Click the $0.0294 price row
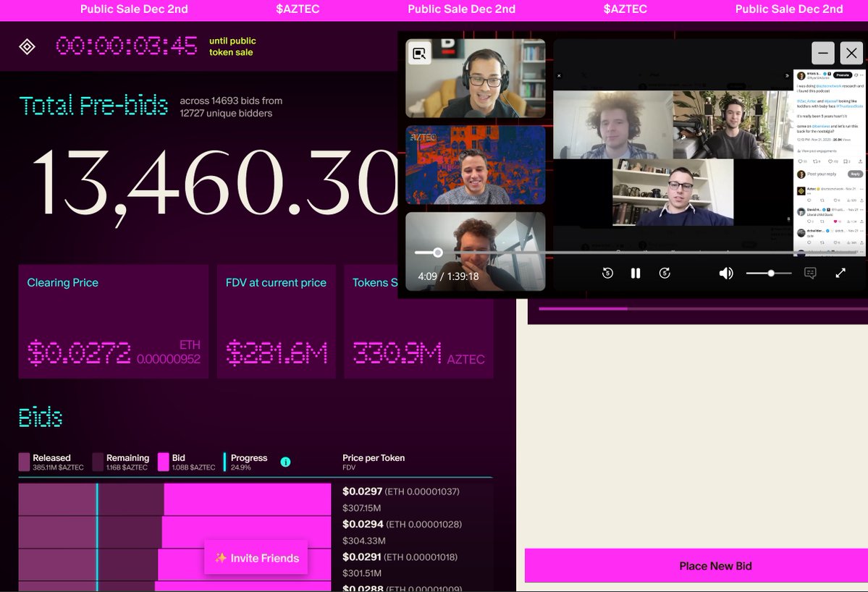The height and width of the screenshot is (592, 868). 402,524
